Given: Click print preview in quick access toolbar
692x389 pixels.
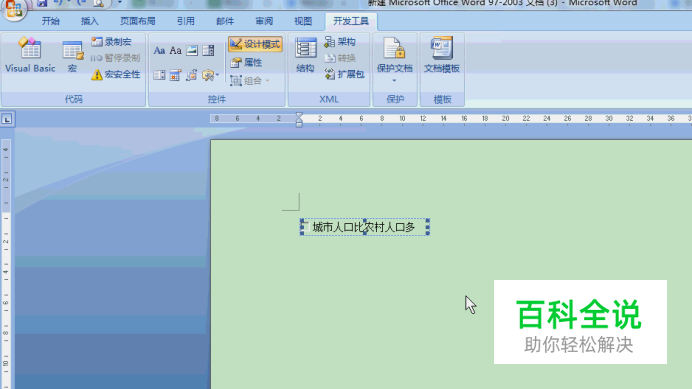Looking at the screenshot, I should tap(98, 3).
